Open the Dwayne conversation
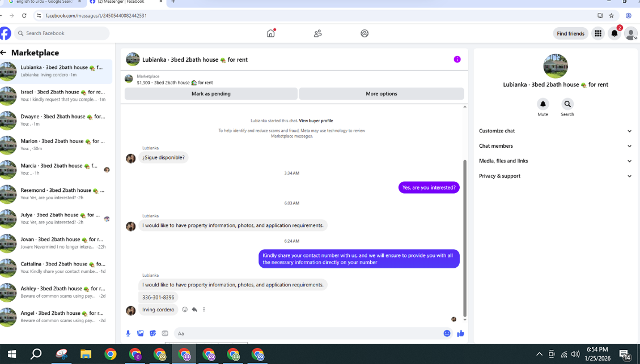 coord(56,120)
